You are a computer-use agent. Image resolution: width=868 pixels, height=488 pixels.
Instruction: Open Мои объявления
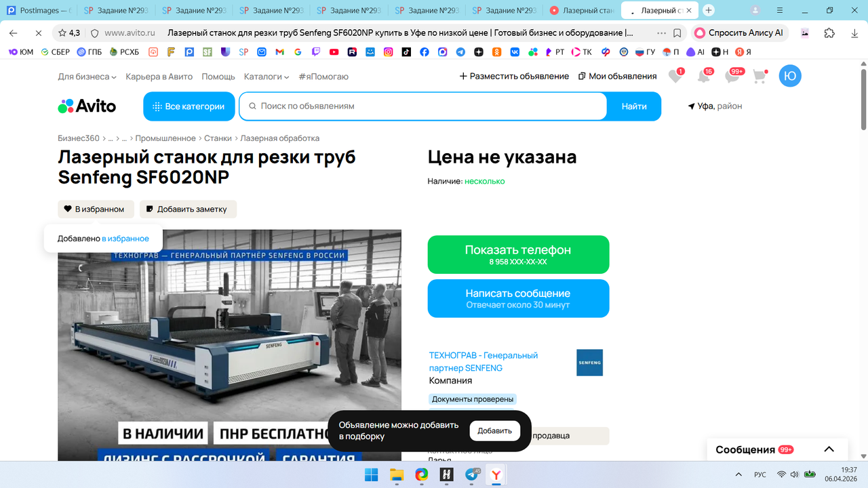[617, 77]
